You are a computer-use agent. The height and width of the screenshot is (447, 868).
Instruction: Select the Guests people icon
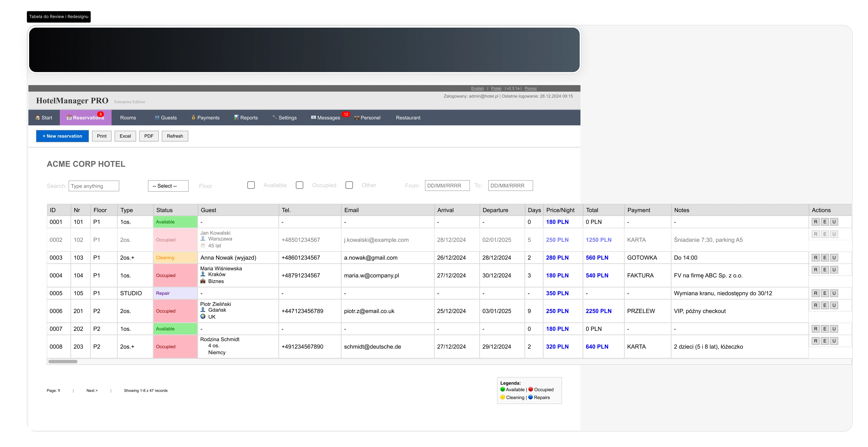[x=157, y=118]
